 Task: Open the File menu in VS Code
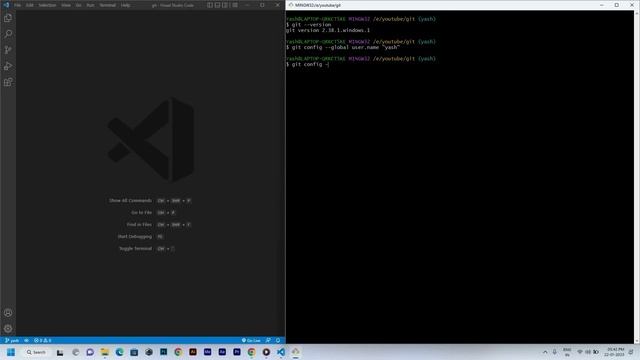18,5
